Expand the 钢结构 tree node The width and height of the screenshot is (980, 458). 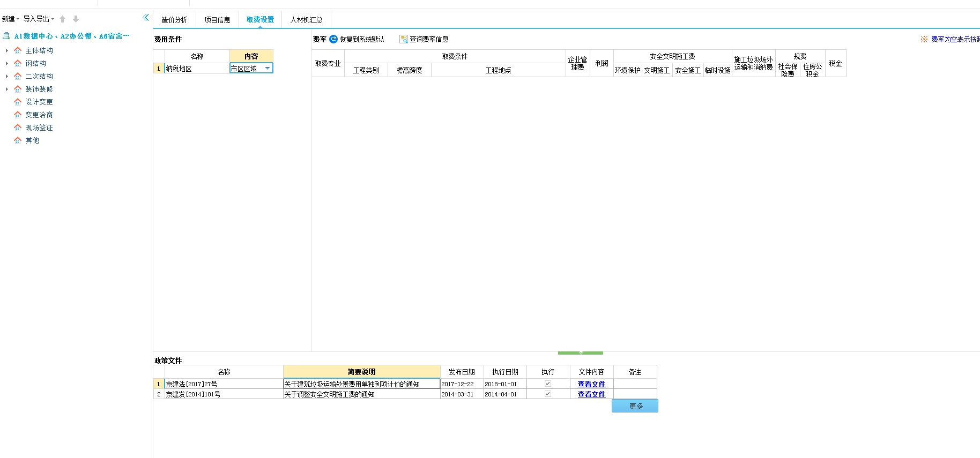click(x=6, y=63)
